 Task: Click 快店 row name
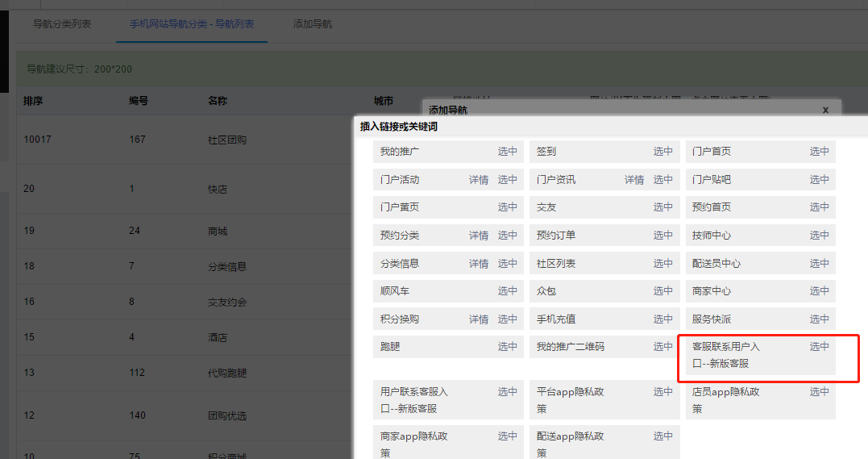pos(218,189)
